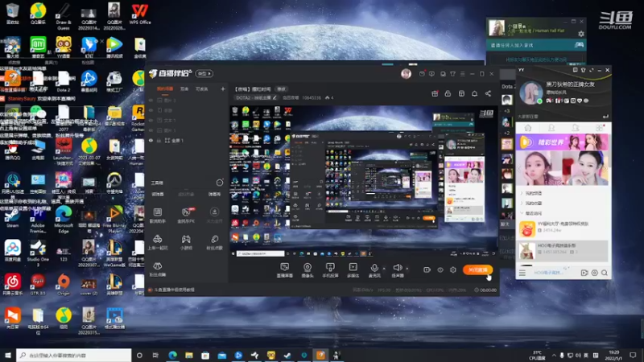Image resolution: width=644 pixels, height=362 pixels.
Task: Open the gear icon in the Human Fall Flat overlay
Action: click(580, 34)
